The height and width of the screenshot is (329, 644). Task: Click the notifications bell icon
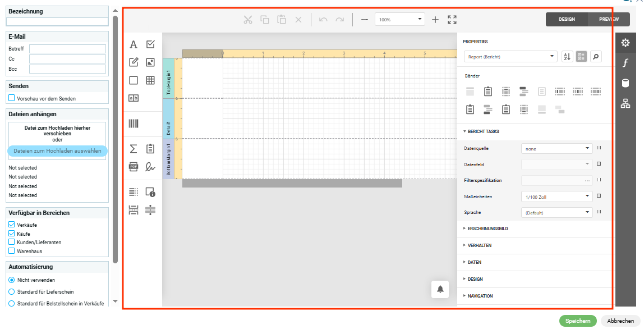[440, 289]
